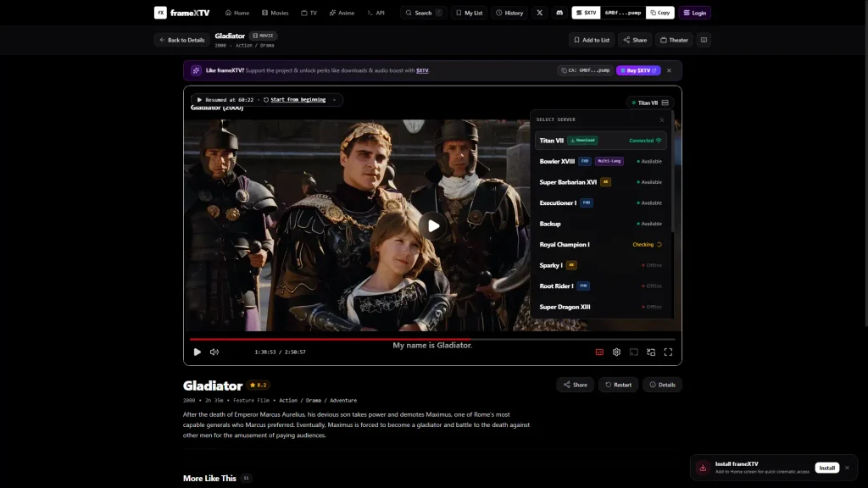
Task: Select the Super Barbarian XVI server
Action: 601,182
